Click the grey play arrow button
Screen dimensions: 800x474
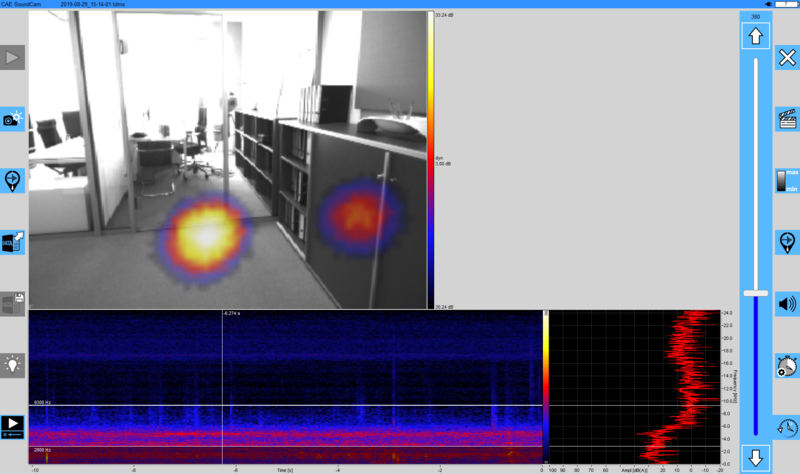[x=12, y=58]
